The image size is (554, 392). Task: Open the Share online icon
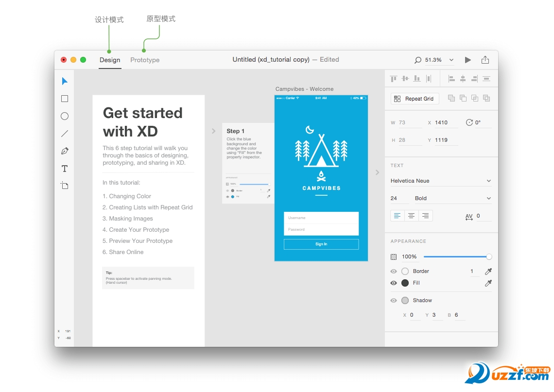485,60
